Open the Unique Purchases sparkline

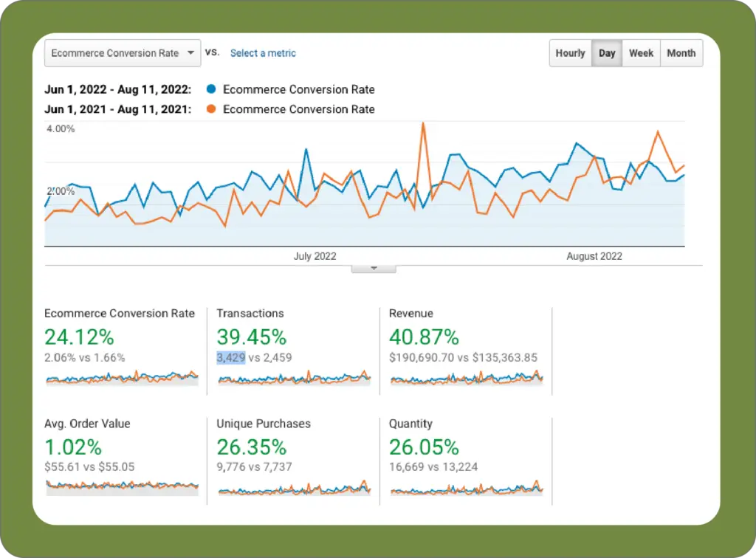294,489
